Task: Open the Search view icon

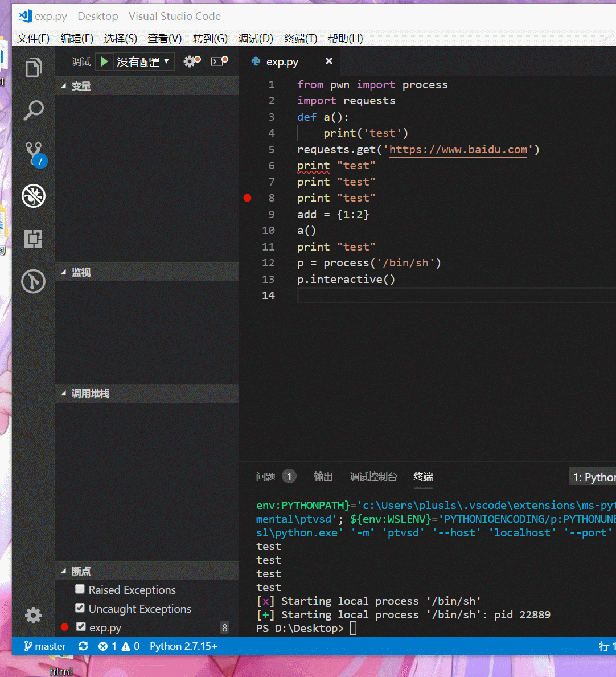Action: pos(34,110)
